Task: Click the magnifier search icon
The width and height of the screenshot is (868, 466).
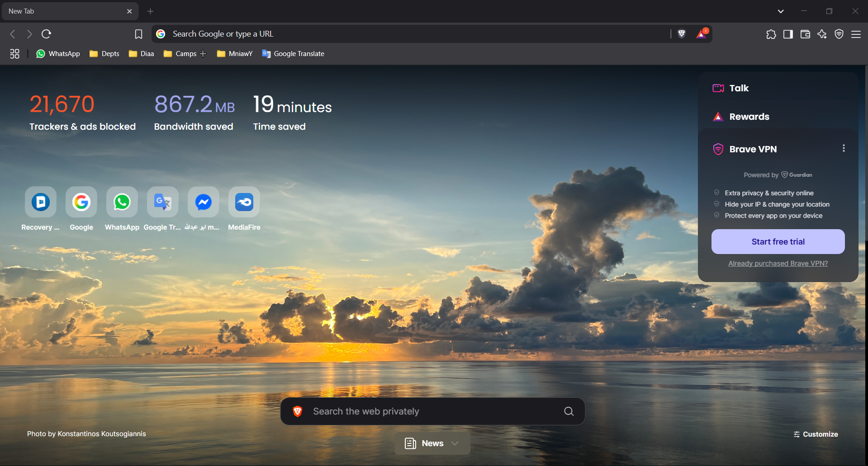Action: [569, 411]
